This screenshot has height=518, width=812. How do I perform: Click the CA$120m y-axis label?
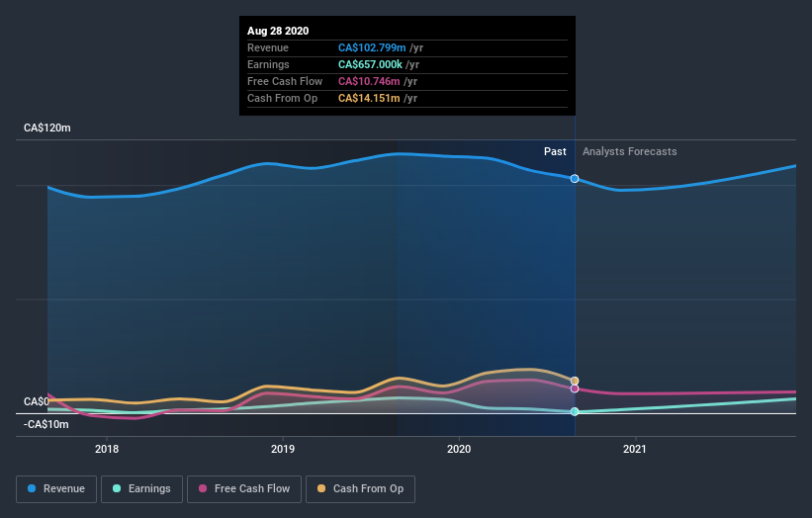[47, 128]
